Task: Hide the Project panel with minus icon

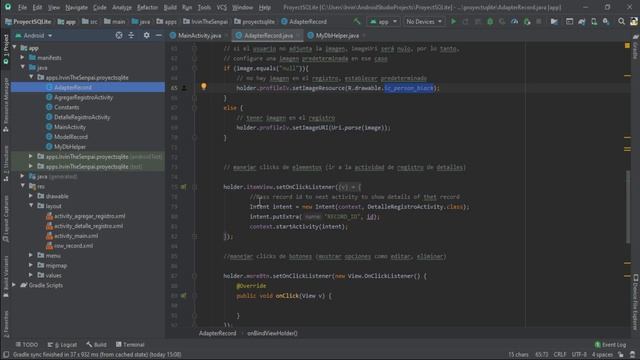Action: pyautogui.click(x=159, y=36)
